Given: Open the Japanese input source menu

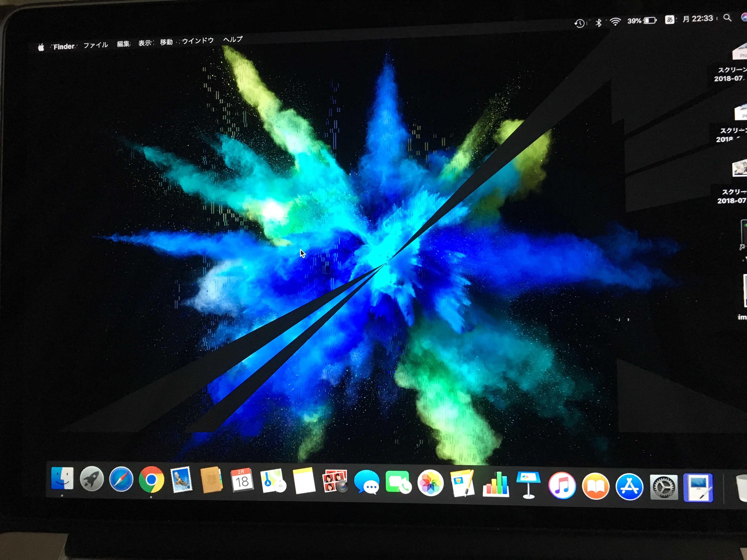Looking at the screenshot, I should [x=669, y=20].
